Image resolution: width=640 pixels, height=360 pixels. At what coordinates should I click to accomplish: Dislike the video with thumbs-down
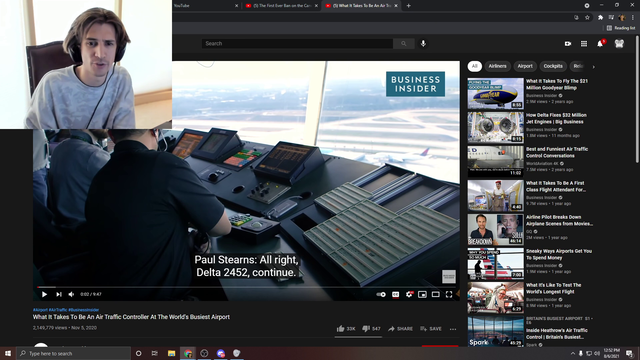click(371, 329)
